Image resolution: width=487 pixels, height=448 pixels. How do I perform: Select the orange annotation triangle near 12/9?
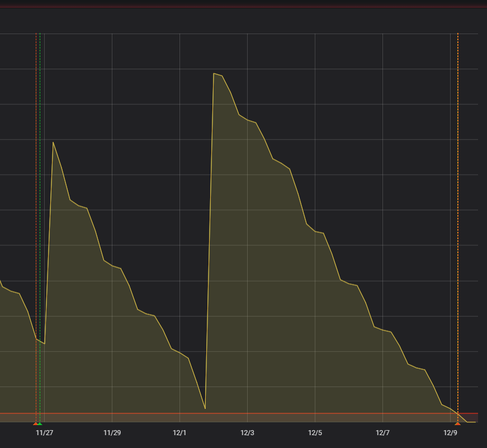click(457, 424)
